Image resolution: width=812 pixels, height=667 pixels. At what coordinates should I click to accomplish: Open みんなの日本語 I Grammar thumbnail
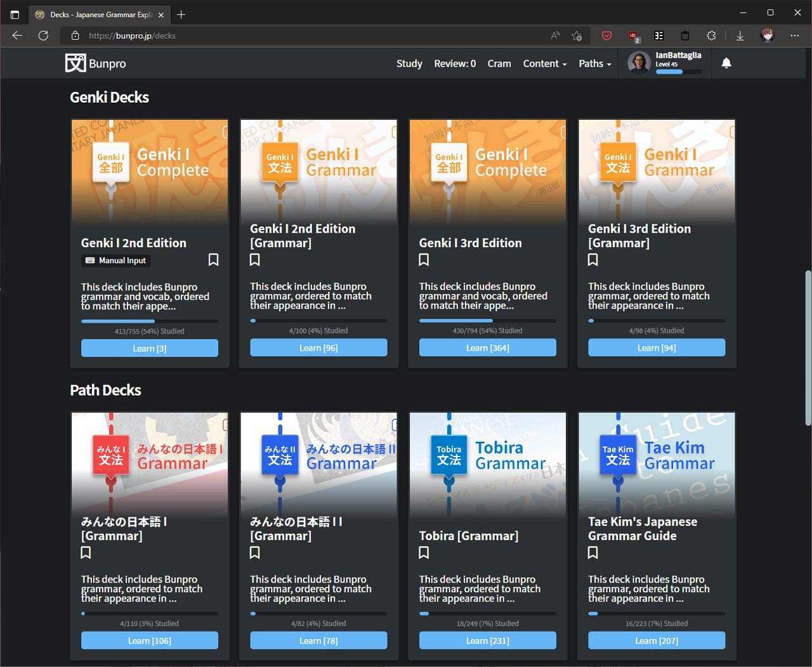tap(150, 464)
